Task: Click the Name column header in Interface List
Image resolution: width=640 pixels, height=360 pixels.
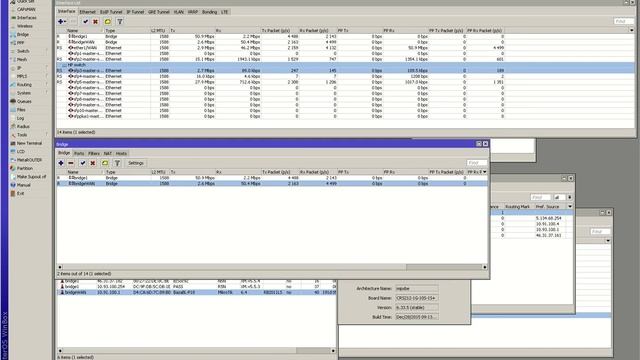Action: (x=84, y=31)
